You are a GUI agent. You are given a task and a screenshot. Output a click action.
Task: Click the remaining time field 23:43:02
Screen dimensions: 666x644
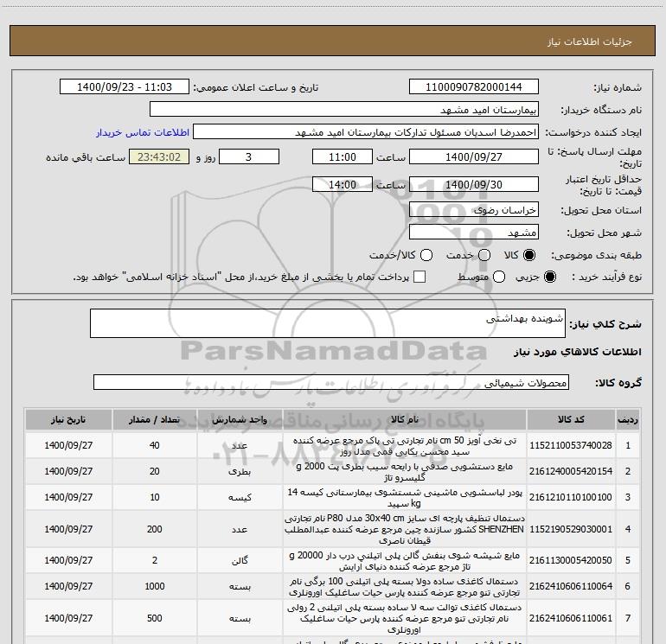(x=159, y=157)
